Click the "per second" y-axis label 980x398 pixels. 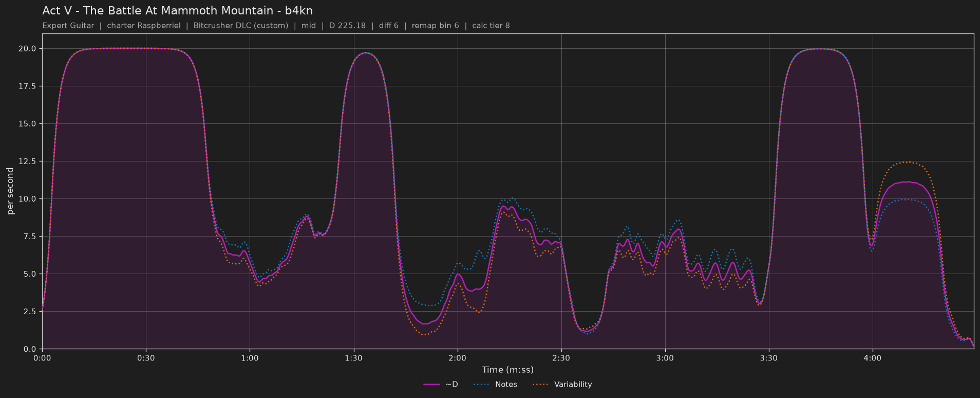(x=10, y=191)
